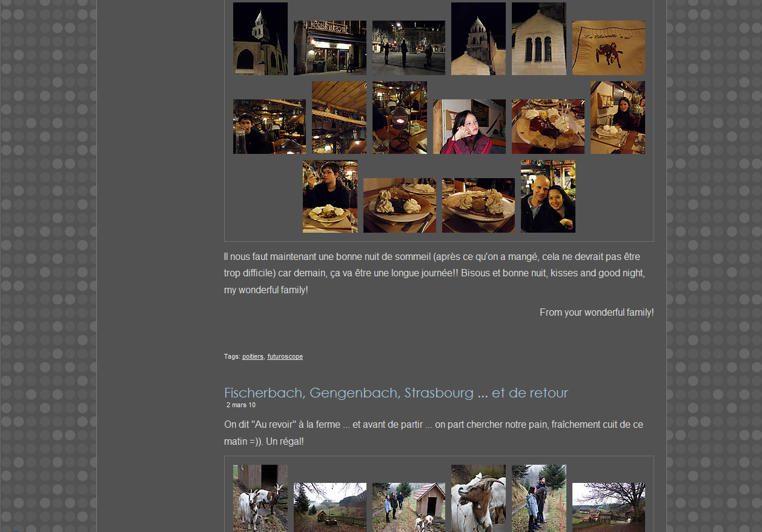Open the couple portrait with bald man
762x532 pixels.
[548, 196]
